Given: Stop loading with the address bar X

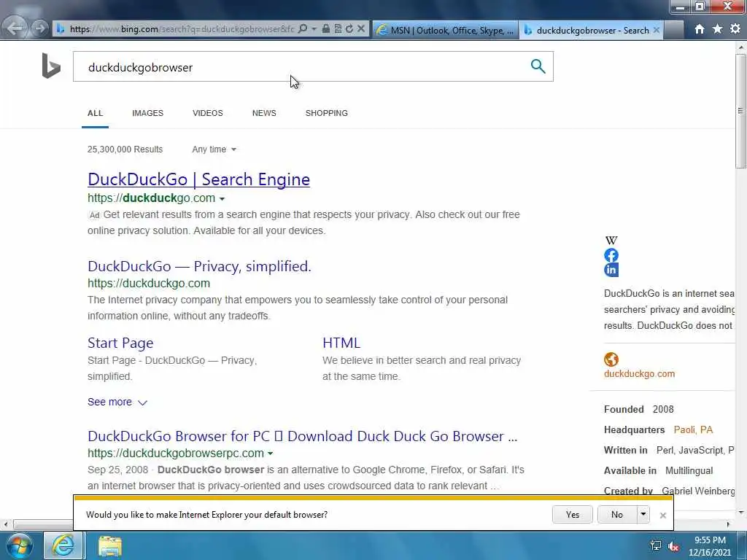Looking at the screenshot, I should (361, 28).
